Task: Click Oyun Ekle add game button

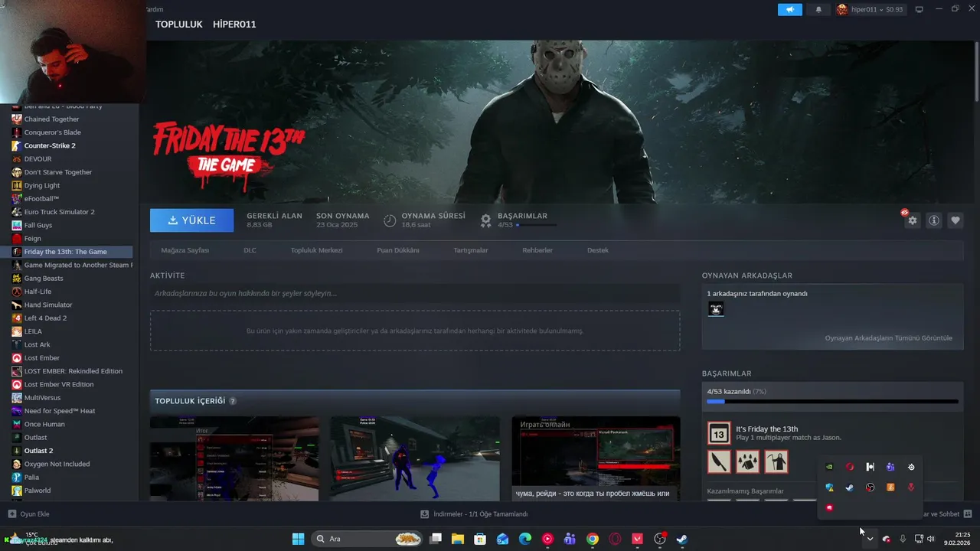Action: (28, 514)
